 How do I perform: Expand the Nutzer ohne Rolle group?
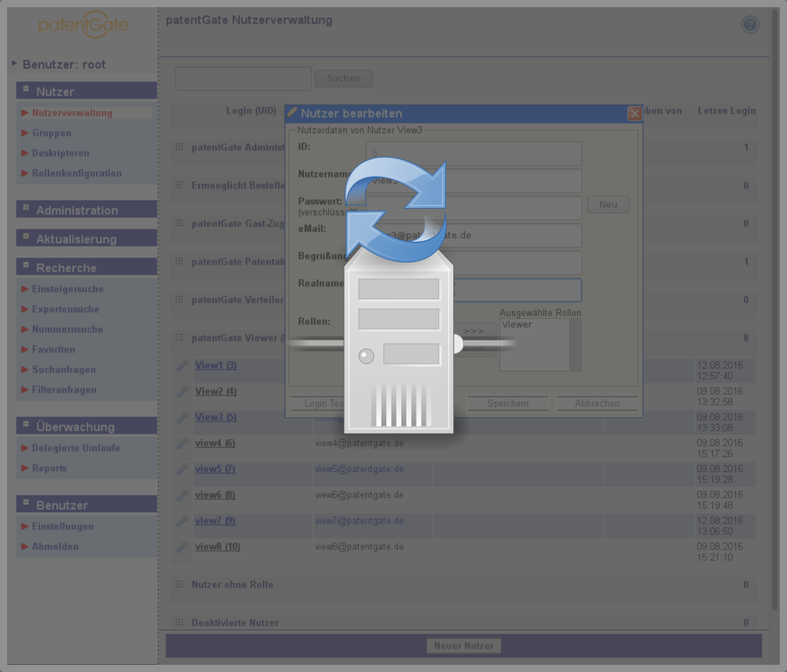point(179,584)
